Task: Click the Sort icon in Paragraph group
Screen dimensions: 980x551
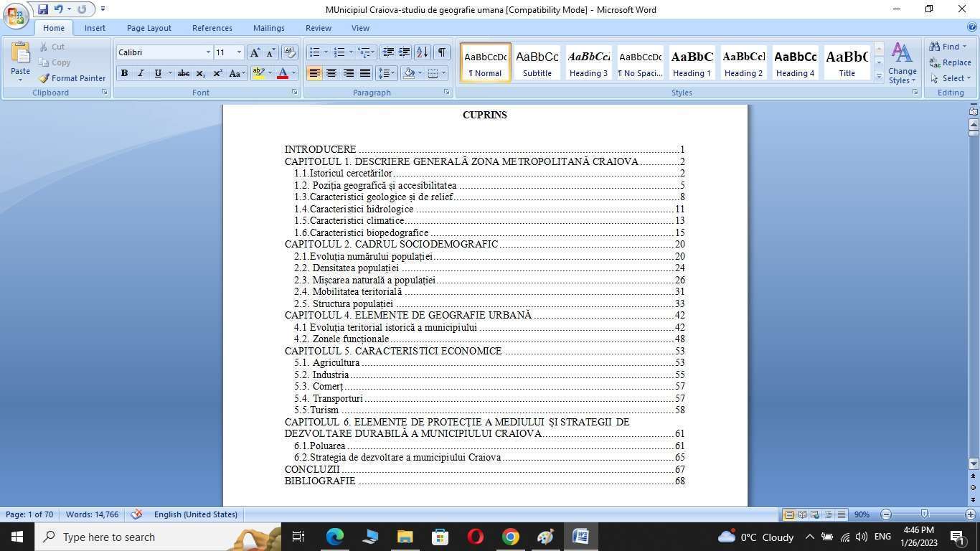Action: (423, 52)
